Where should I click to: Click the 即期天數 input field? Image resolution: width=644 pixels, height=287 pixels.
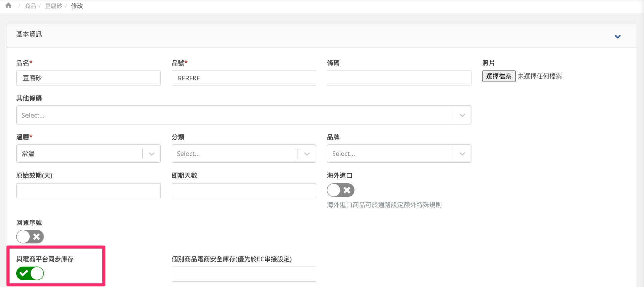pos(244,191)
